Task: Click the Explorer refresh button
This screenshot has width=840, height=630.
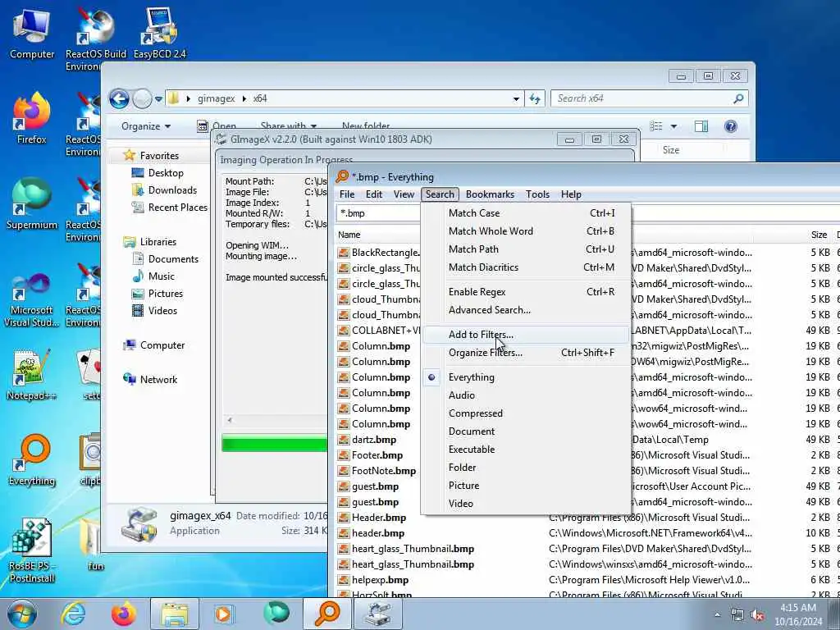Action: [x=535, y=98]
